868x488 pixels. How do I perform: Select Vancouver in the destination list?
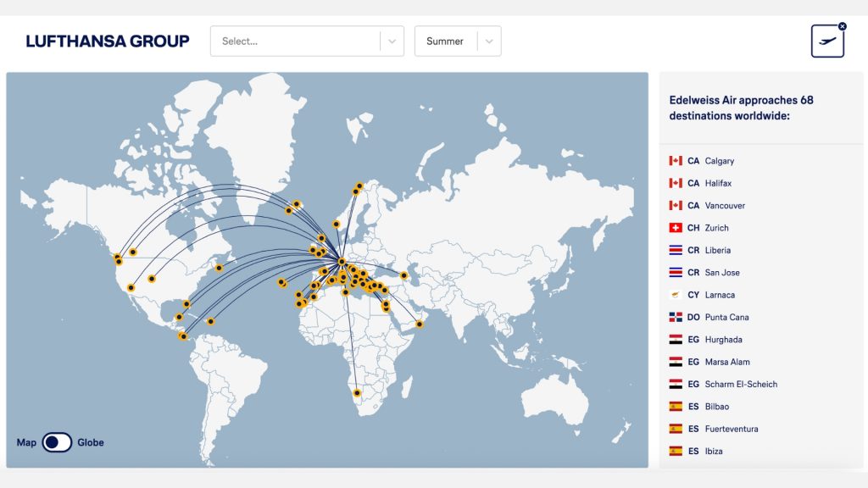[x=725, y=205]
